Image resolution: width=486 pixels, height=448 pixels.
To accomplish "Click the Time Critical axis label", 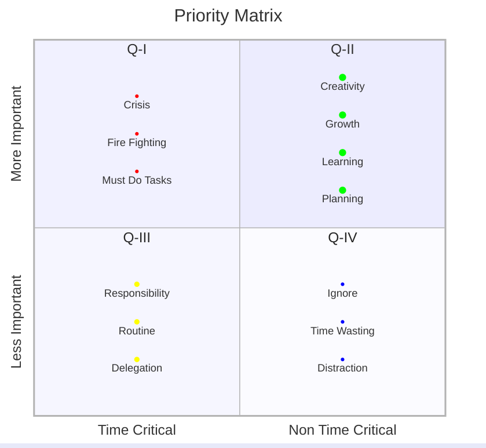I will [137, 430].
